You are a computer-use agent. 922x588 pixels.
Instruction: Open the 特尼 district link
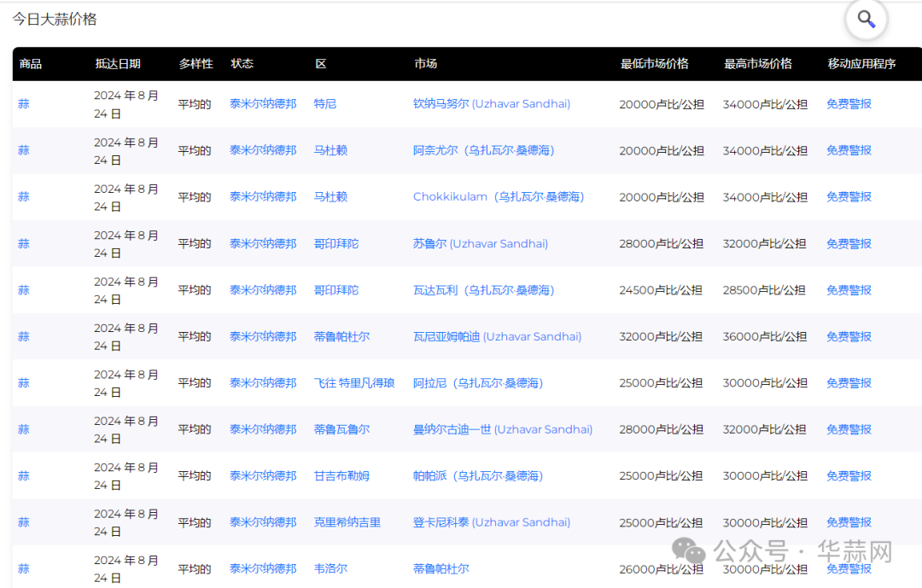(x=324, y=104)
